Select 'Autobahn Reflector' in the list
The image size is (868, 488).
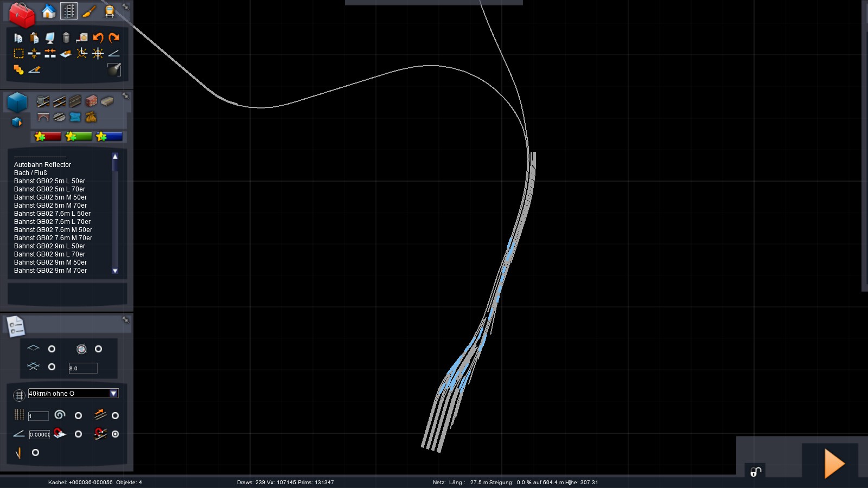tap(42, 165)
